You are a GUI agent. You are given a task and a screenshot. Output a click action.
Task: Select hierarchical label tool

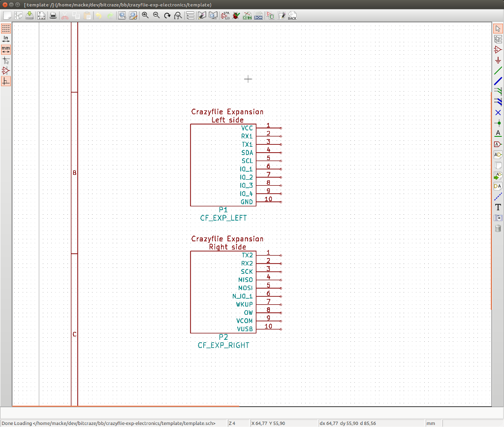498,155
